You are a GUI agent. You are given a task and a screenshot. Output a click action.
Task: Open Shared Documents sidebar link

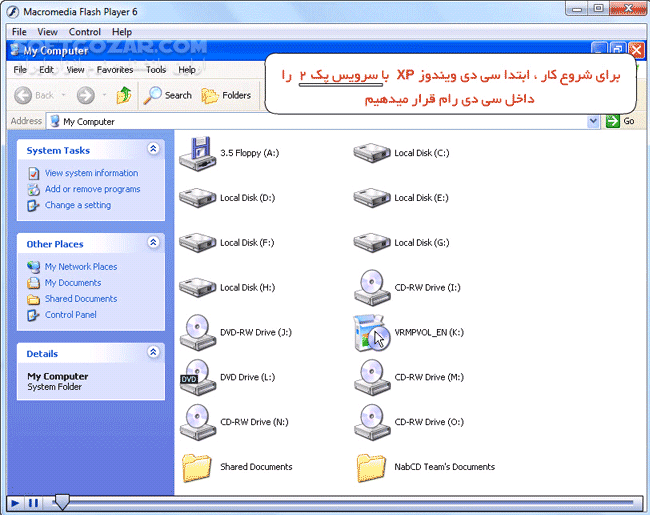[81, 299]
